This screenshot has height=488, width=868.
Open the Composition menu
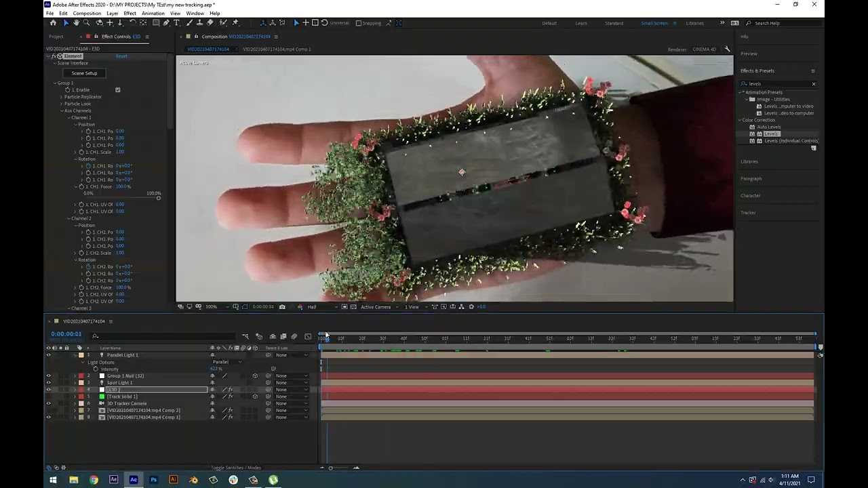click(x=87, y=14)
